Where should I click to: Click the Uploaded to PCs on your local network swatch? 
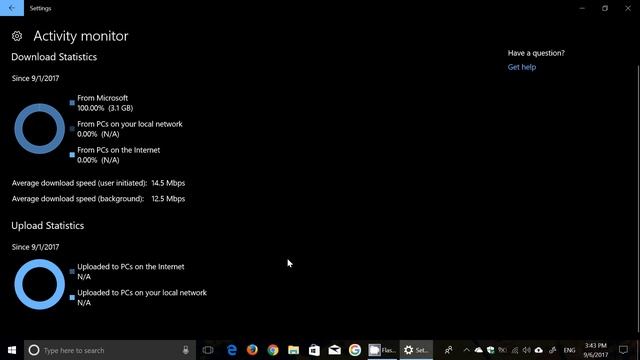(x=72, y=298)
